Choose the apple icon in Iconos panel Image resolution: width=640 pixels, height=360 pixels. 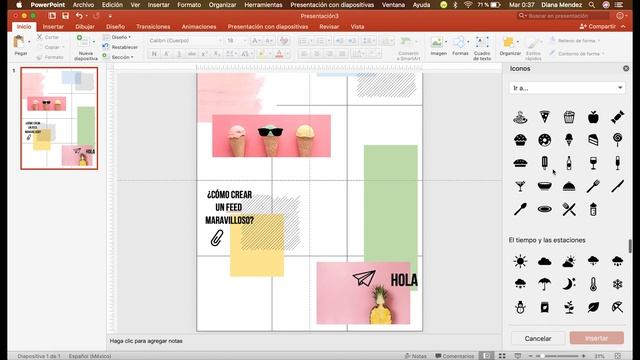[593, 117]
